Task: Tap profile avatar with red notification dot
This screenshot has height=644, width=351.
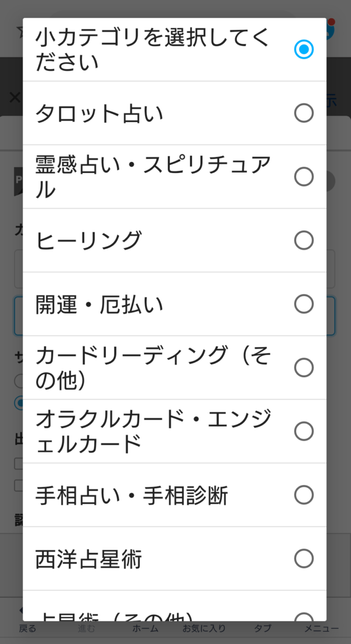Action: coord(331,30)
